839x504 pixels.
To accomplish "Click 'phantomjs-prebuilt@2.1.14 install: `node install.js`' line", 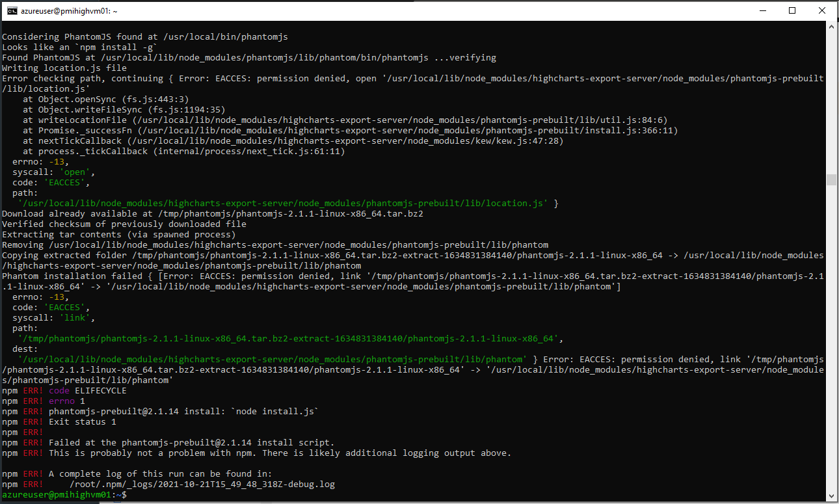I will [161, 412].
